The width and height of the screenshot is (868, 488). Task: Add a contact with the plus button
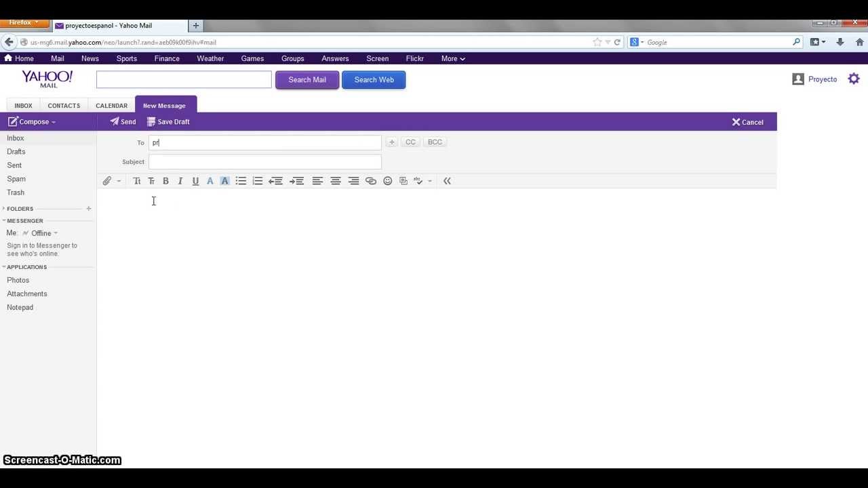click(x=391, y=142)
